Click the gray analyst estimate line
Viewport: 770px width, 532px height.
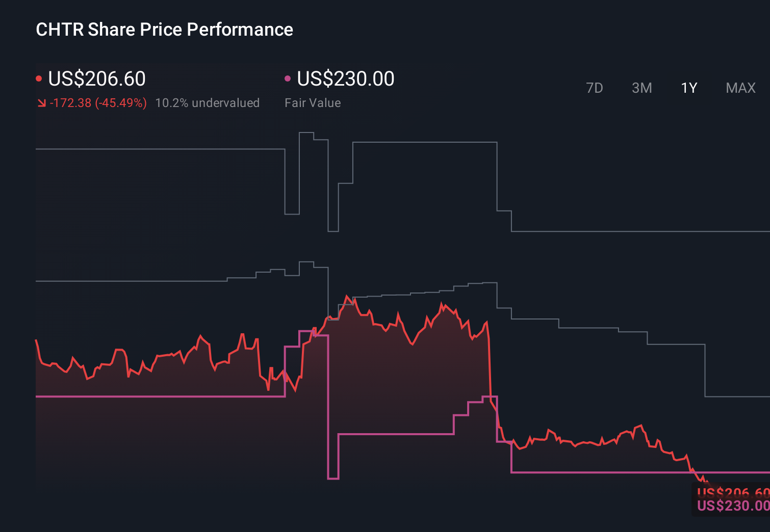tap(153, 149)
